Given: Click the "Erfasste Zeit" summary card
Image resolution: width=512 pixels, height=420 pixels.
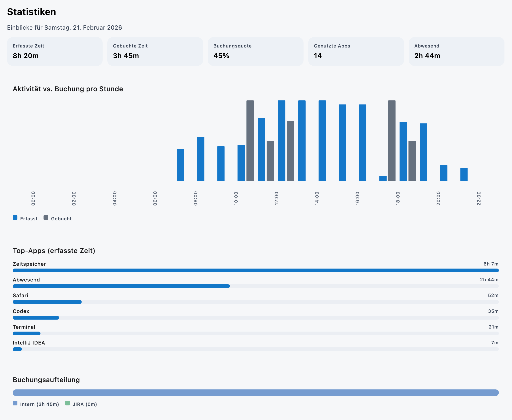Looking at the screenshot, I should coord(54,51).
